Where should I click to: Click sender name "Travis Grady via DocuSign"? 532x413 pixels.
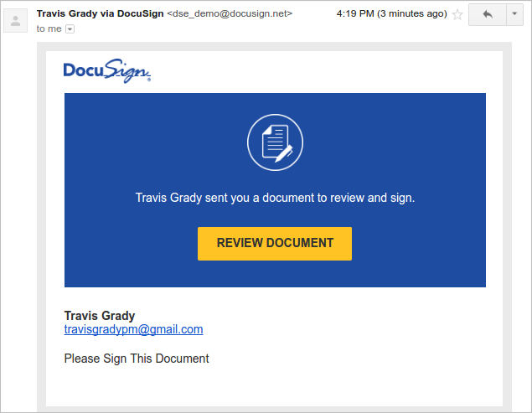click(100, 13)
